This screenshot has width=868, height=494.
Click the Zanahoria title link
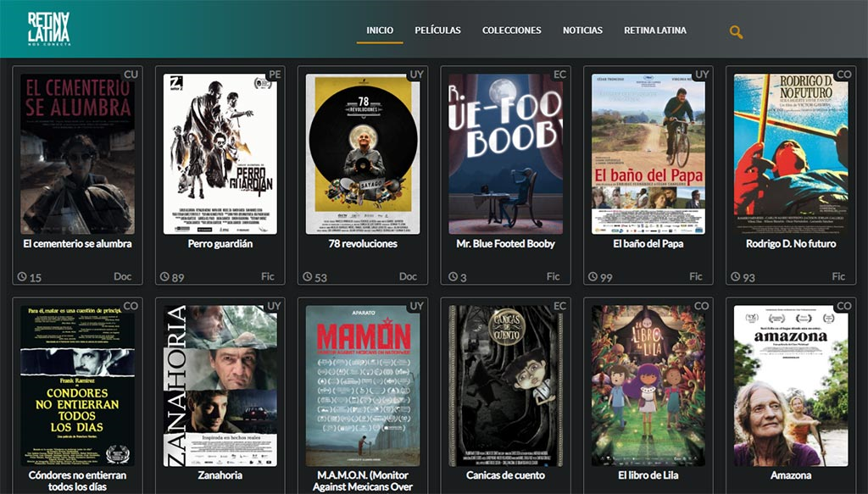pos(220,475)
